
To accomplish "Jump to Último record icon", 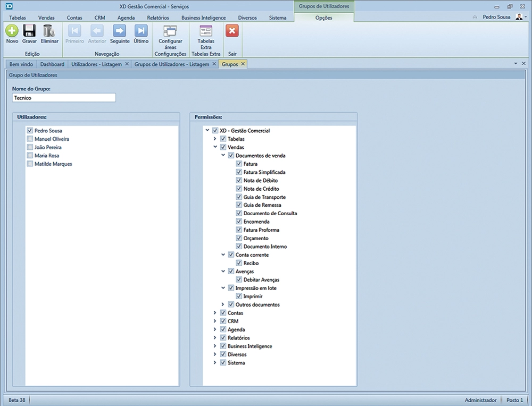I will (141, 31).
